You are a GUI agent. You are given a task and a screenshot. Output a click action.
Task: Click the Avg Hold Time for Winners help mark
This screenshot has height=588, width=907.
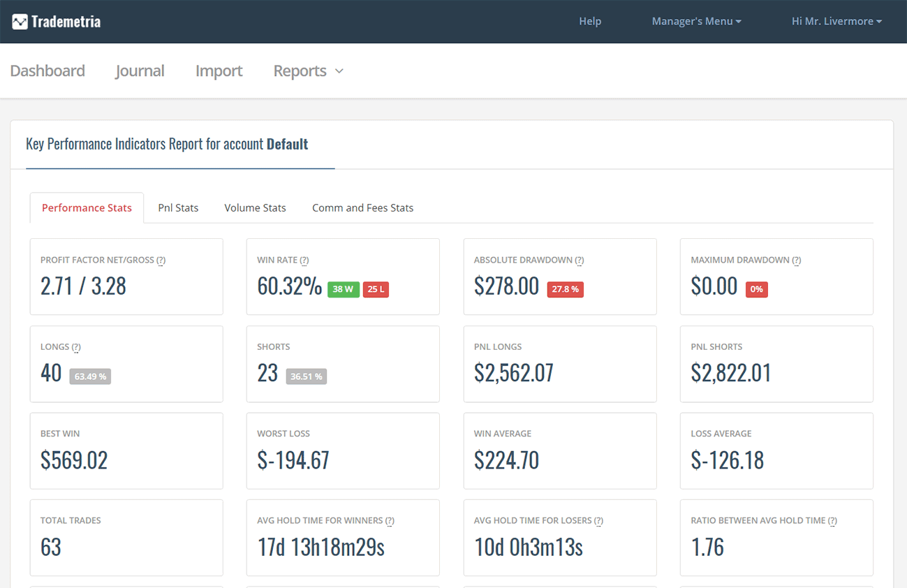point(390,521)
